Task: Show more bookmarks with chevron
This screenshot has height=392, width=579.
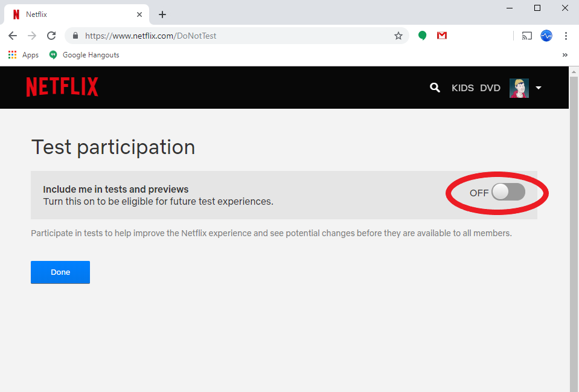Action: click(565, 55)
